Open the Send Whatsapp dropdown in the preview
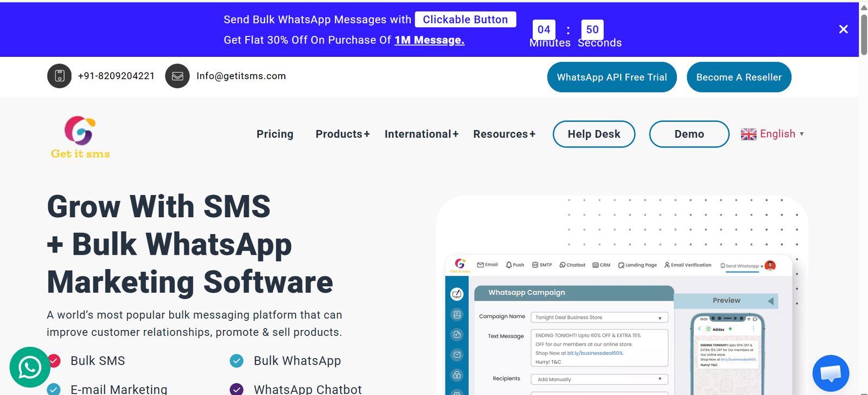This screenshot has height=395, width=868. [x=742, y=266]
